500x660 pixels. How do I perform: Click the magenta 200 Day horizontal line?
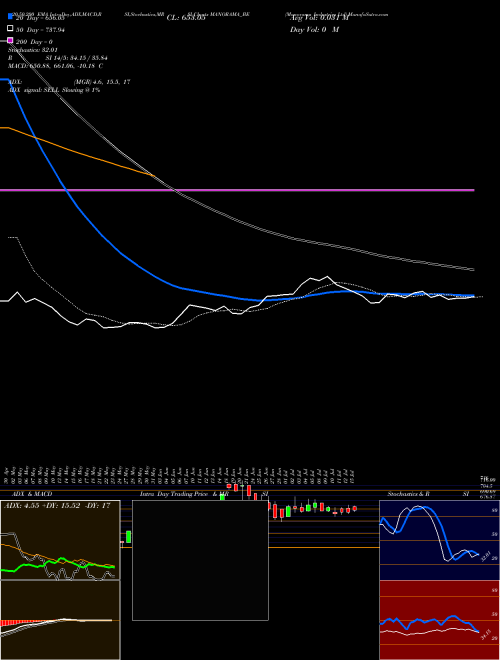point(237,190)
